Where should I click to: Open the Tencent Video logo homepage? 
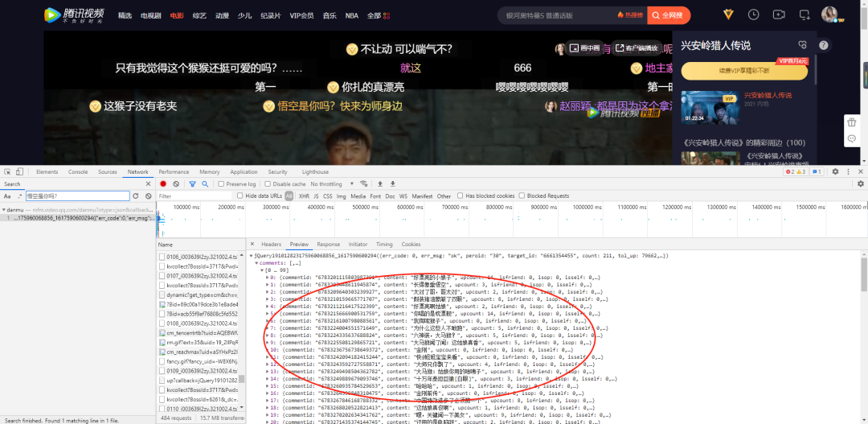tap(74, 15)
